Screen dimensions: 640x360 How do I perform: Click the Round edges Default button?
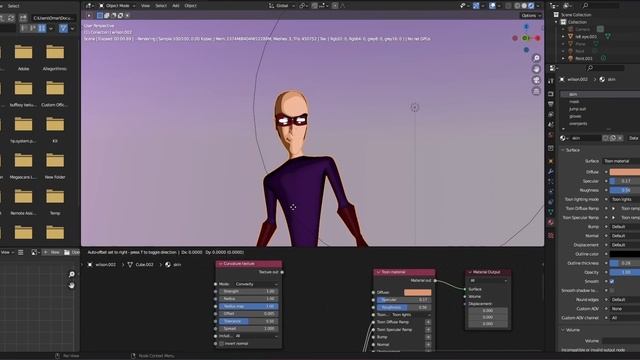pos(625,300)
